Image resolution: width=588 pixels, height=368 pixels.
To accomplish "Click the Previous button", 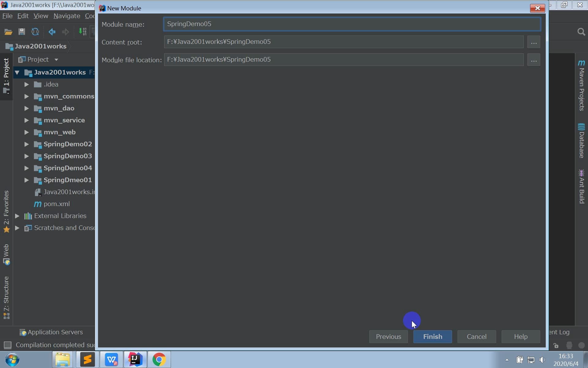I will click(x=388, y=336).
